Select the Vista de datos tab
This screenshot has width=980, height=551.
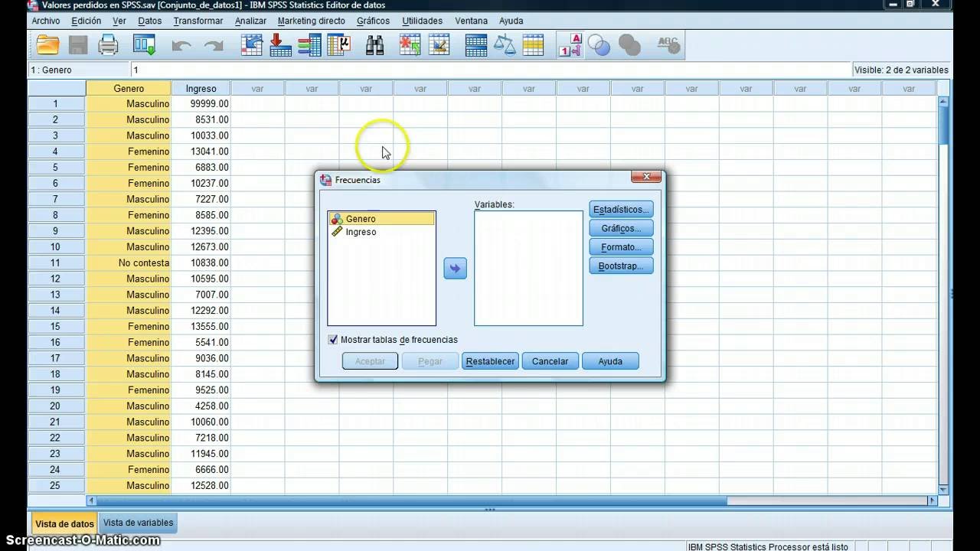(64, 524)
